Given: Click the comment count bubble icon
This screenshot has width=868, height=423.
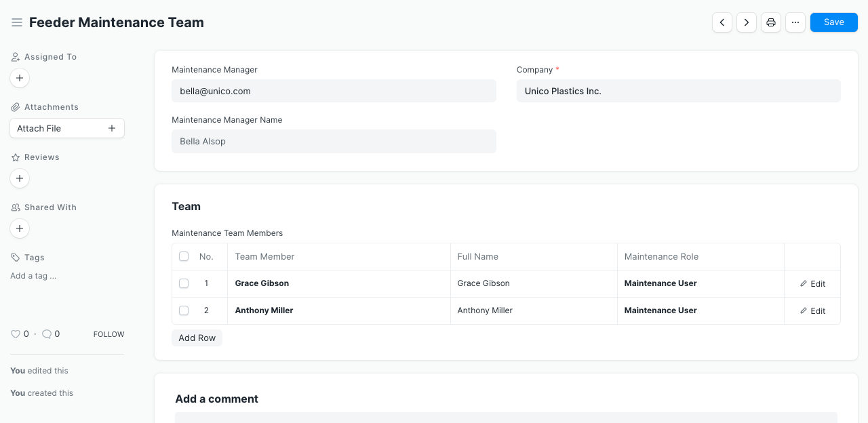Looking at the screenshot, I should (47, 334).
